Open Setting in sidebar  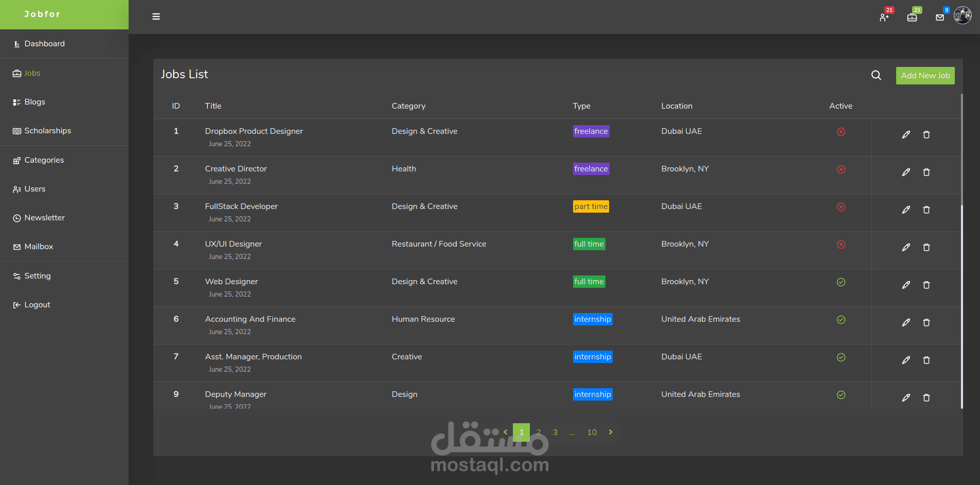(64, 276)
